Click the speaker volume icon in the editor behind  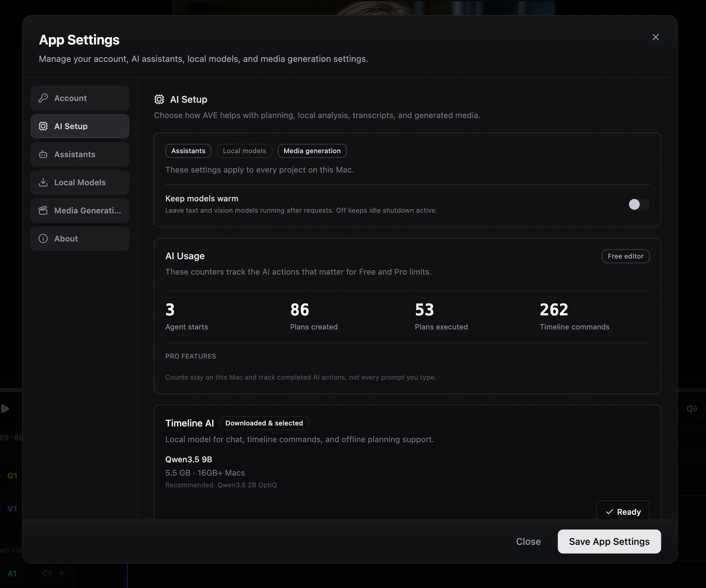[691, 409]
